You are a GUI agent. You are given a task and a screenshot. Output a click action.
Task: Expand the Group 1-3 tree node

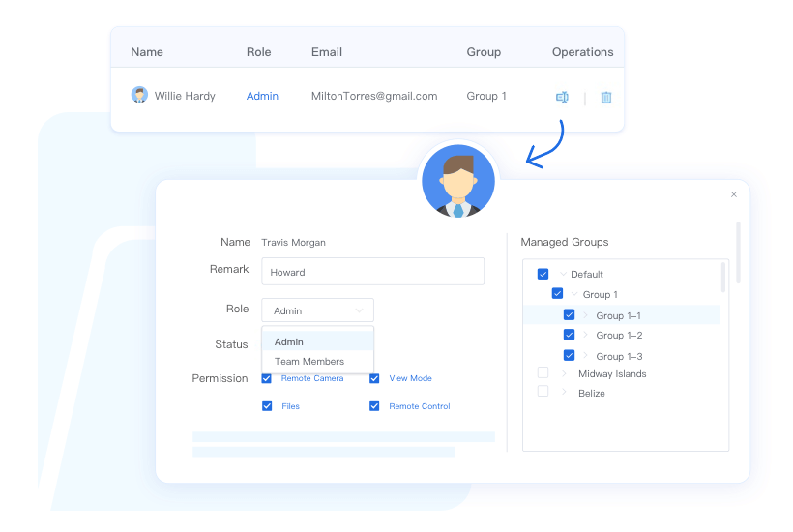[x=586, y=356]
